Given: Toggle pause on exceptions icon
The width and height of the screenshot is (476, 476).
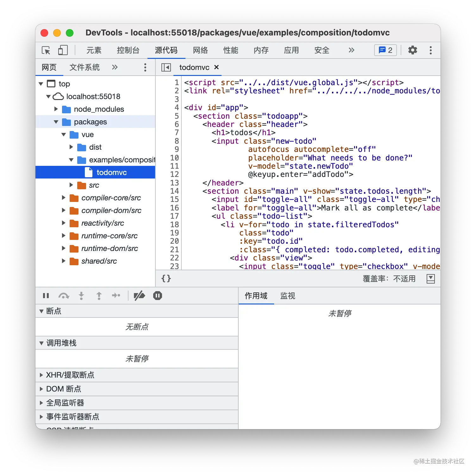Looking at the screenshot, I should (x=158, y=296).
